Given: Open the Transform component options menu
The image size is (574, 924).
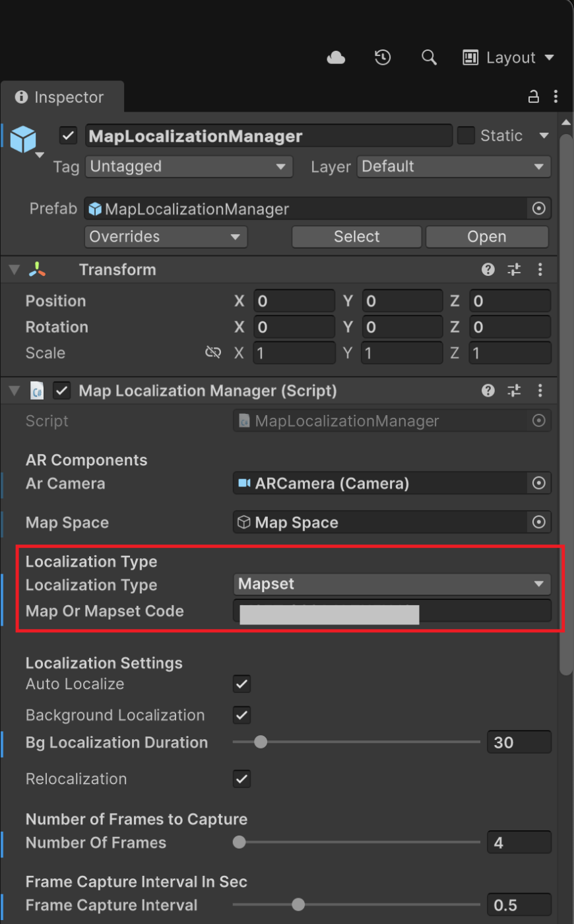Looking at the screenshot, I should pyautogui.click(x=540, y=269).
